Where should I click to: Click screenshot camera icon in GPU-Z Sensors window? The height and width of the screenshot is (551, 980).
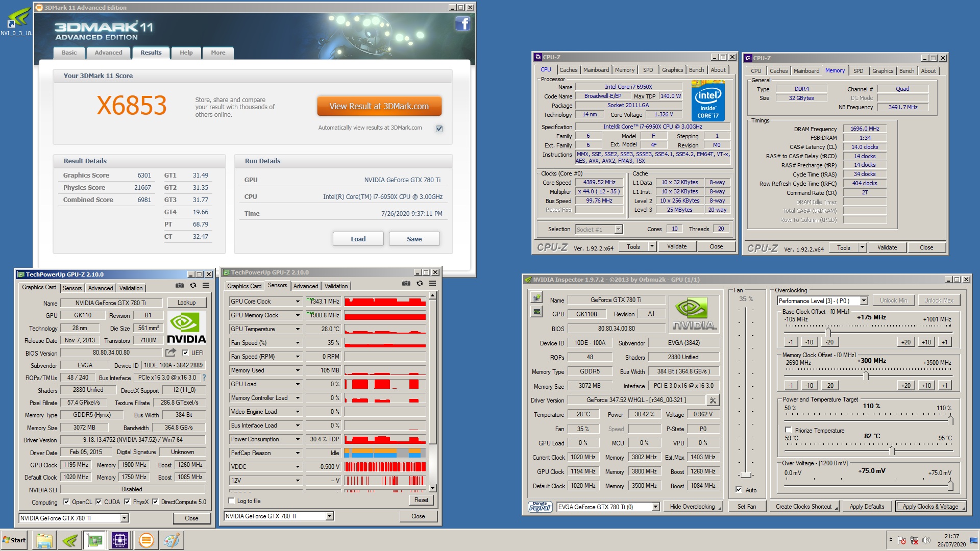(x=406, y=283)
